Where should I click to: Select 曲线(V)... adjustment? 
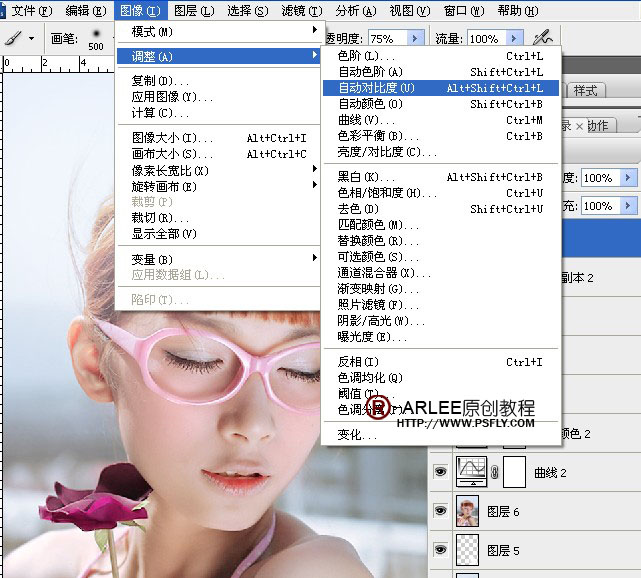coord(441,120)
